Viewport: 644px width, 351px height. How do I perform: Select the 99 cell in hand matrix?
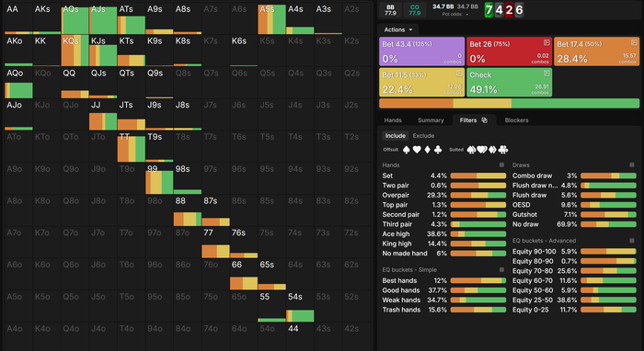[x=159, y=179]
